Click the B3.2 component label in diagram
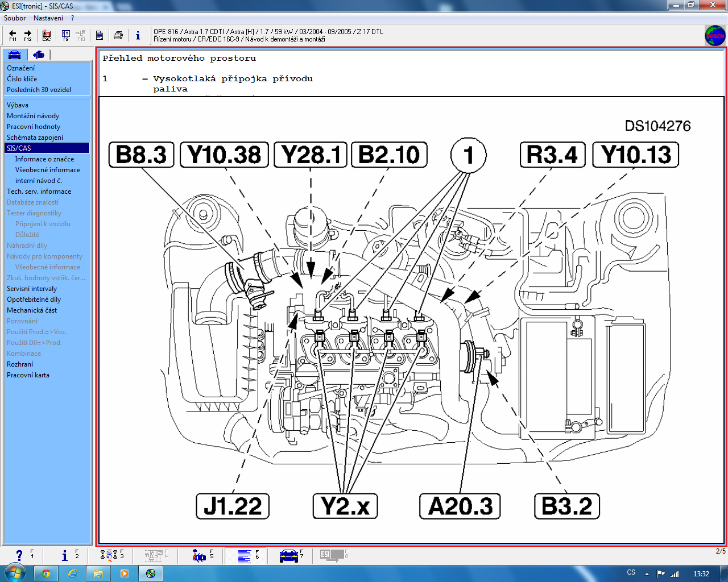Image resolution: width=728 pixels, height=582 pixels. click(x=567, y=506)
